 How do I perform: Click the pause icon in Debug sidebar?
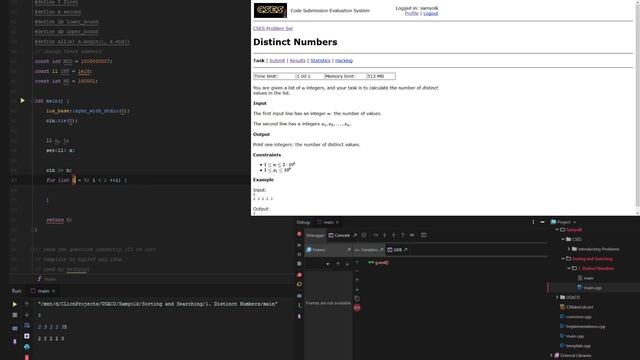299,254
